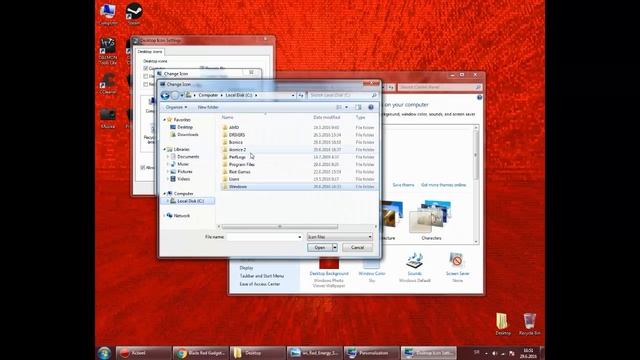
Task: Expand the Network node
Action: 164,216
